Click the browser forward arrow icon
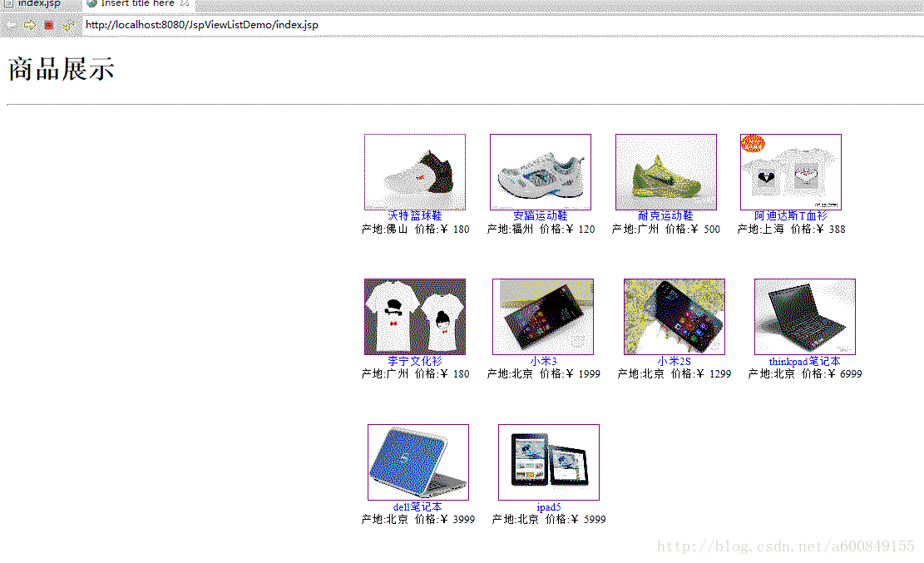 pos(29,25)
